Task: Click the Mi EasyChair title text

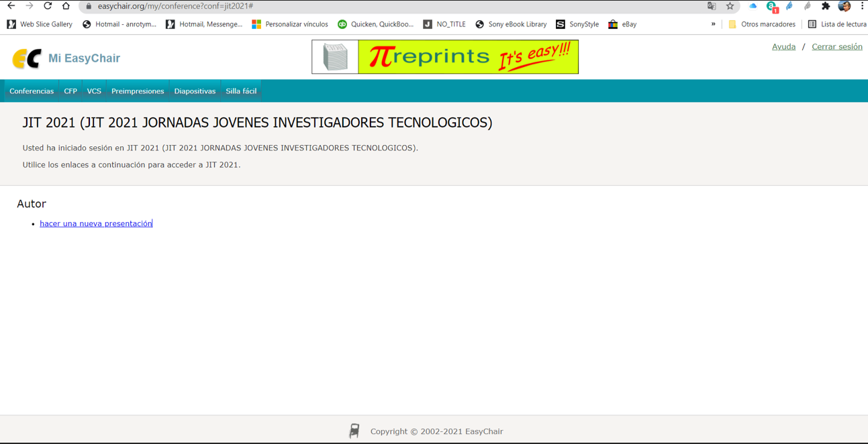Action: (x=84, y=58)
